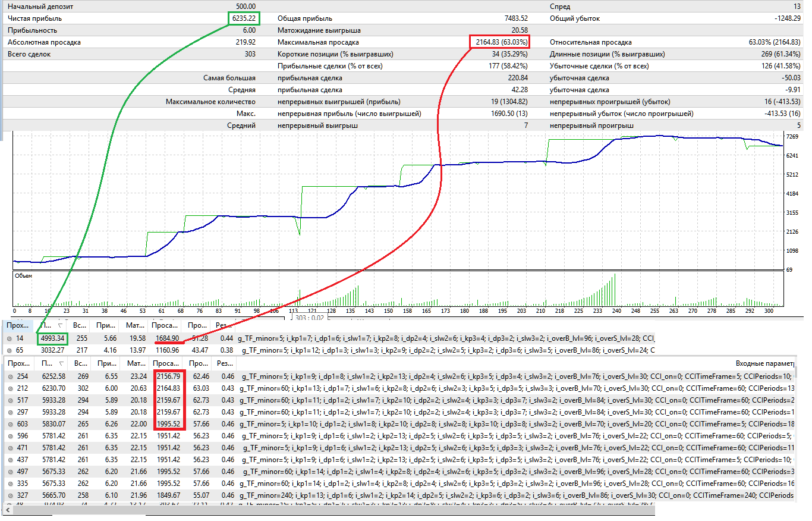This screenshot has height=521, width=812.
Task: Select parameters text of pass 327 row
Action: (x=517, y=495)
